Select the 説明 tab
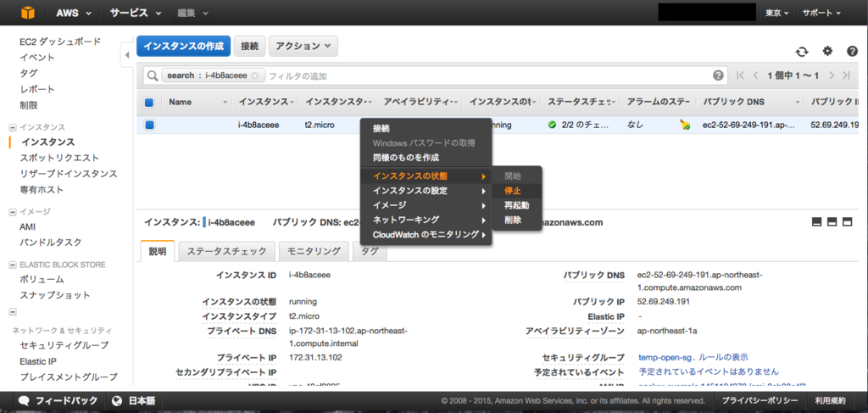Viewport: 868px width, 413px height. (x=158, y=251)
